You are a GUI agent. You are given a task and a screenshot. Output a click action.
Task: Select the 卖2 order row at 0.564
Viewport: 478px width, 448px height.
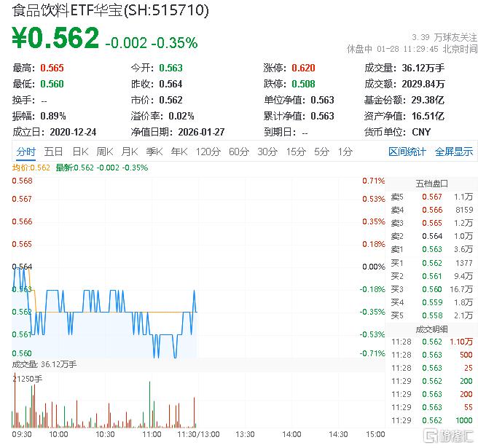coord(432,236)
